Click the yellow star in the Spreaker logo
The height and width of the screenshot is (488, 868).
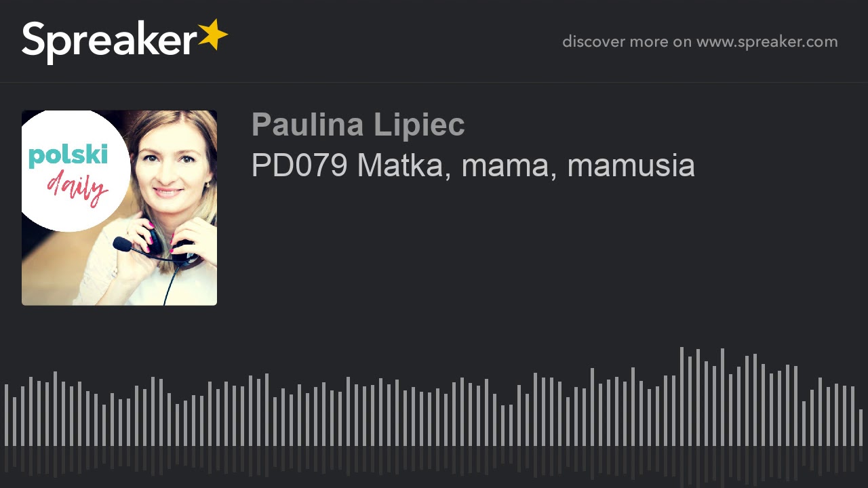213,35
